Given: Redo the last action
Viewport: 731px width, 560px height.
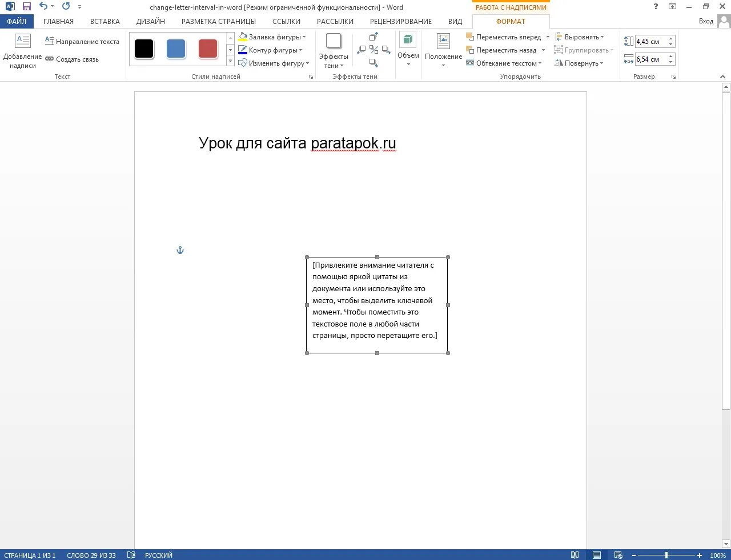Looking at the screenshot, I should pos(66,7).
